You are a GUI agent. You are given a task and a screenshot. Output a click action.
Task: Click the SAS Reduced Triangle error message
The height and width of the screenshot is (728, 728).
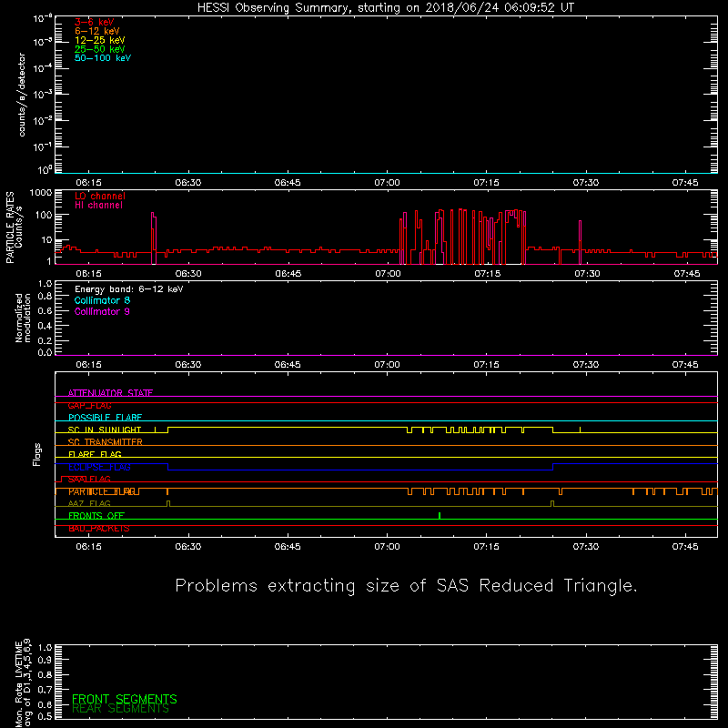coord(406,586)
